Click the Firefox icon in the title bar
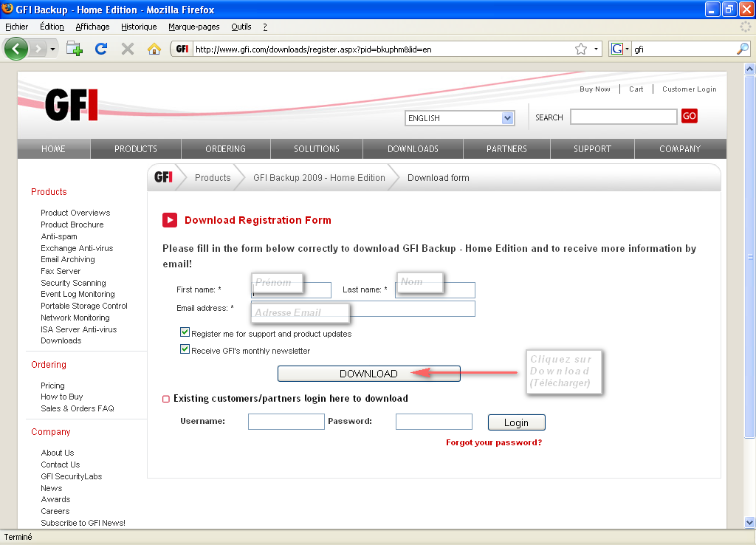Screen dimensions: 756x545 7,9
